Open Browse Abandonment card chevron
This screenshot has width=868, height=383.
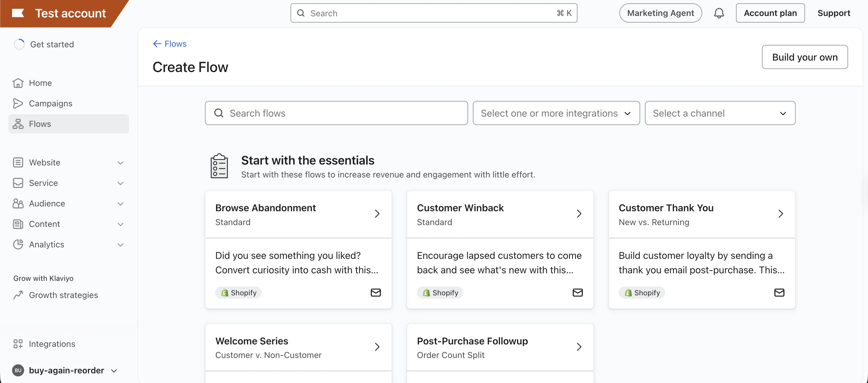click(377, 214)
